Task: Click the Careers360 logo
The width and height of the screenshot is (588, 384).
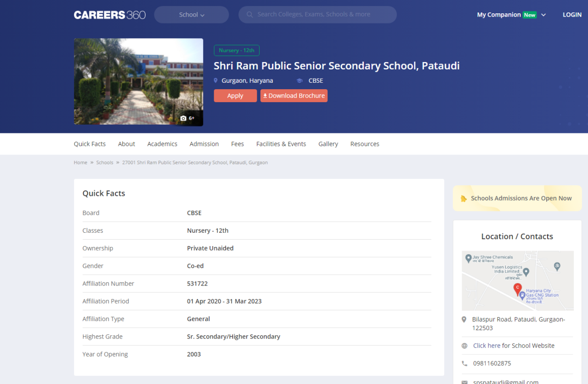Action: 110,15
